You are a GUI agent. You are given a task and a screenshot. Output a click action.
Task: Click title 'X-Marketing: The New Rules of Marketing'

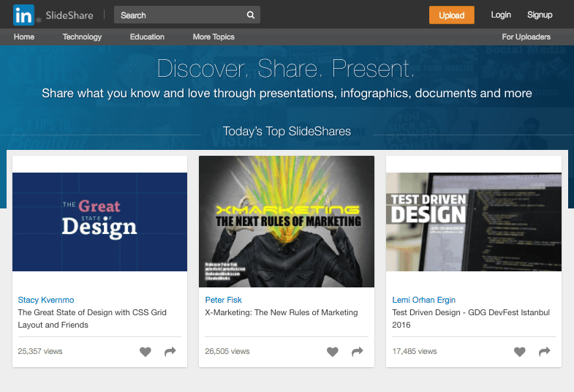tap(282, 312)
